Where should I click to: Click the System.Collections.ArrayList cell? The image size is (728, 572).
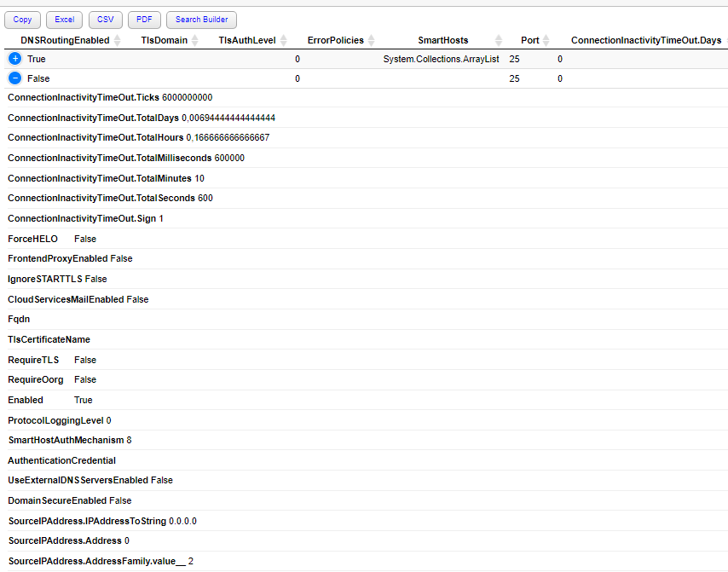click(x=441, y=59)
